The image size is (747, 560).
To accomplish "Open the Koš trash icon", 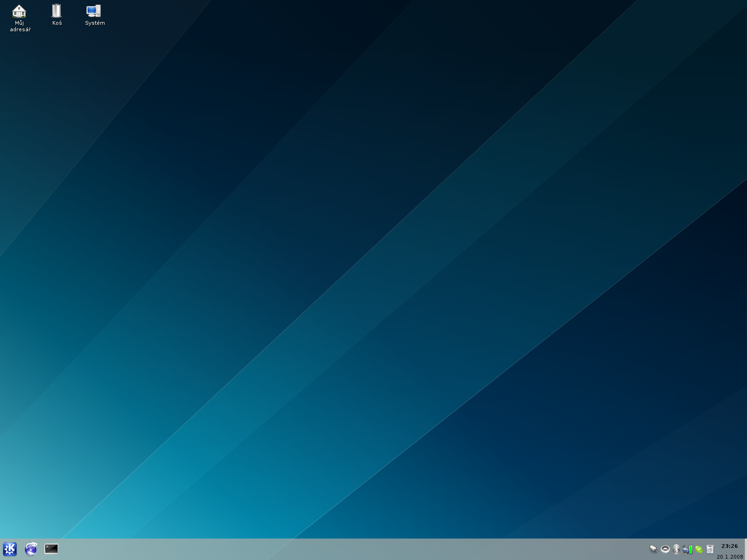I will [x=56, y=15].
